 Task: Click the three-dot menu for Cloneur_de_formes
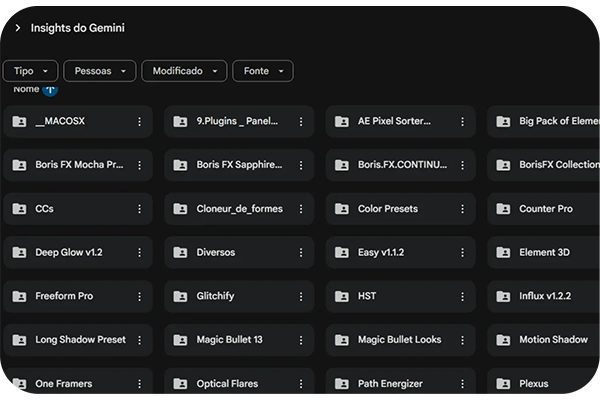(x=301, y=209)
